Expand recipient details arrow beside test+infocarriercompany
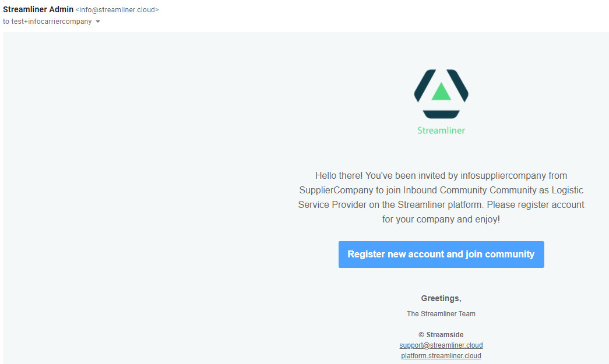The image size is (609, 364). [x=98, y=22]
